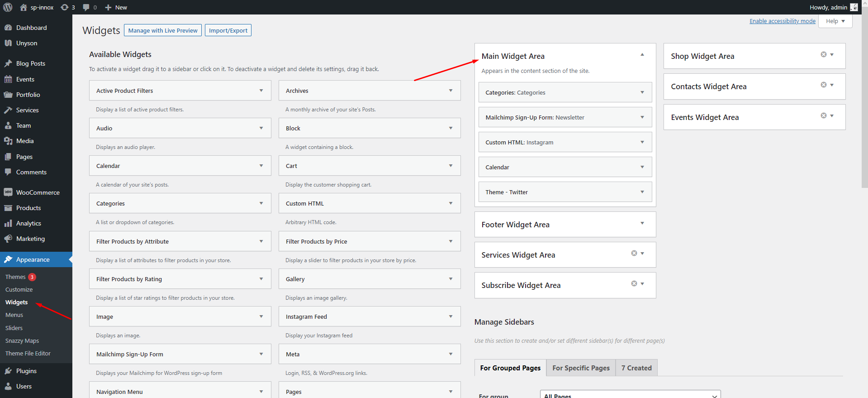Expand the Gallery available widget
This screenshot has width=868, height=398.
451,279
